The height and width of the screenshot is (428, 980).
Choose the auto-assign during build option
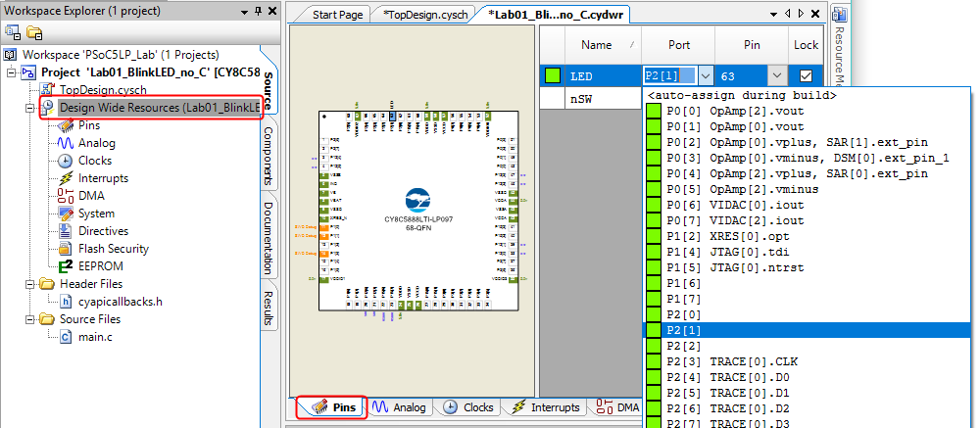coord(741,95)
